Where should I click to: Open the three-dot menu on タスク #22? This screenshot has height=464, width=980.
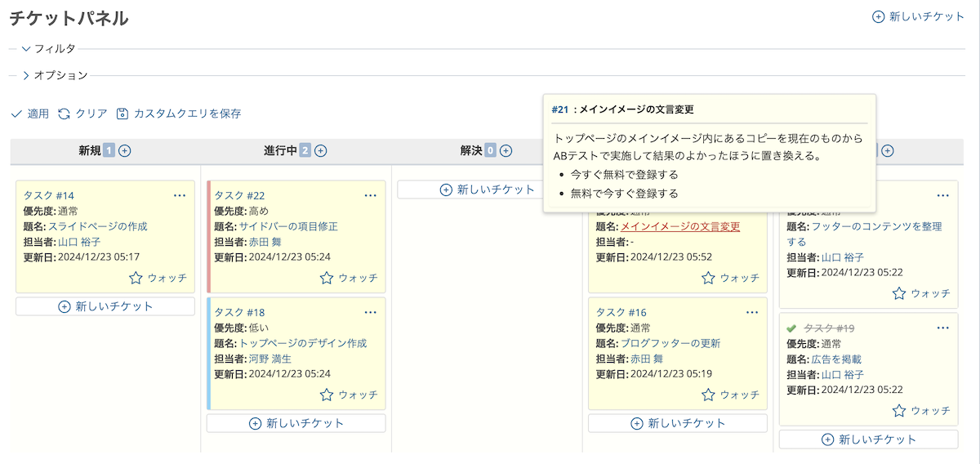(x=371, y=195)
